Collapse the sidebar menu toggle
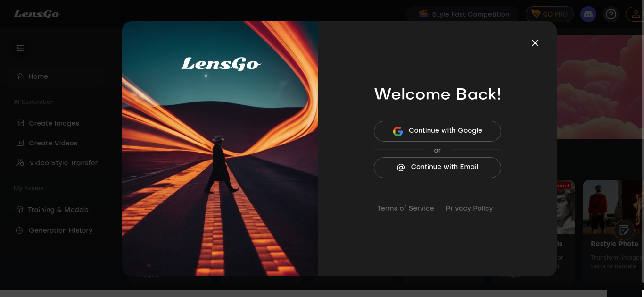644x297 pixels. (20, 48)
